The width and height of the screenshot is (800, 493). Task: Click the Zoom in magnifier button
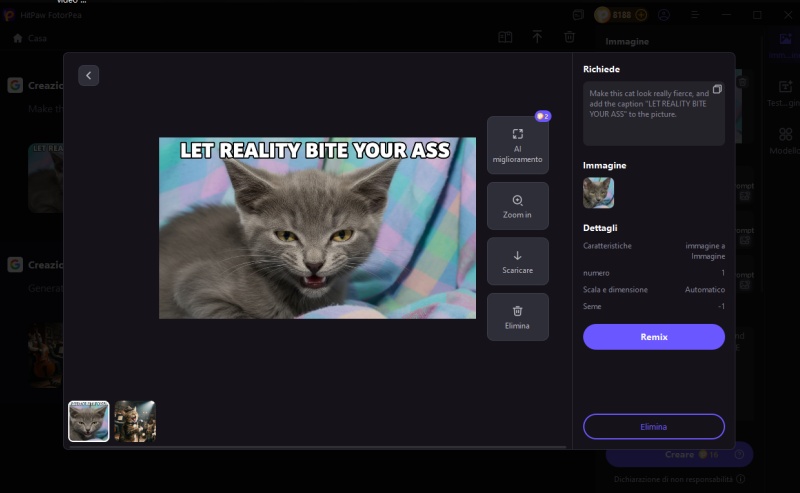[x=517, y=206]
